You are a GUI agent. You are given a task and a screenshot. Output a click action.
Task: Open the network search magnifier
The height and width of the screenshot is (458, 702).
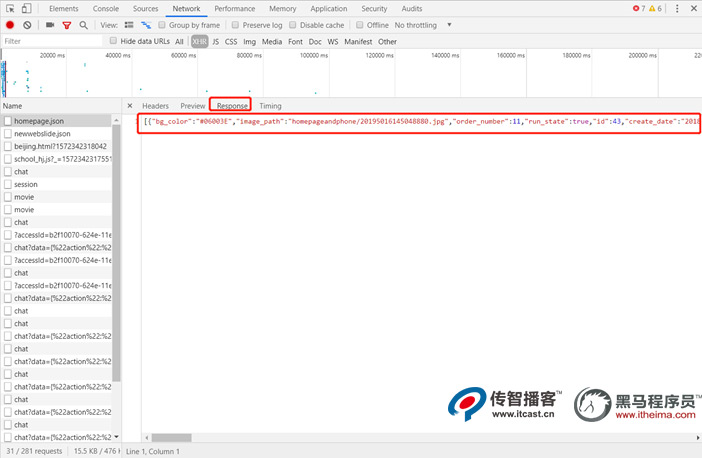point(83,25)
